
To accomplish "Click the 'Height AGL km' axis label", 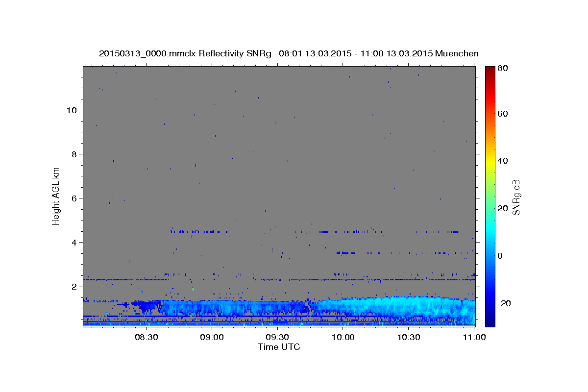I will (56, 196).
